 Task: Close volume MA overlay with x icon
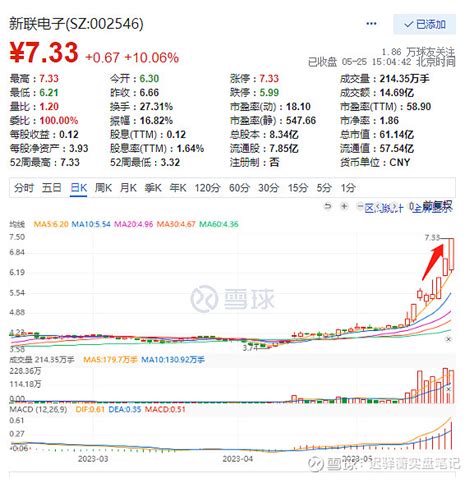pos(449,389)
